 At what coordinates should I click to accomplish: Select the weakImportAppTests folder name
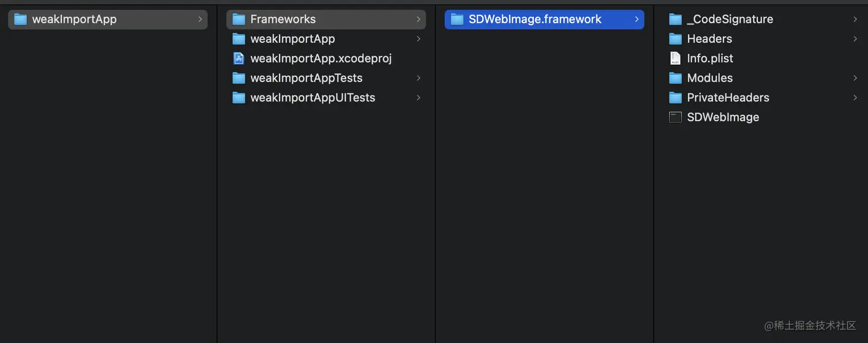(306, 78)
